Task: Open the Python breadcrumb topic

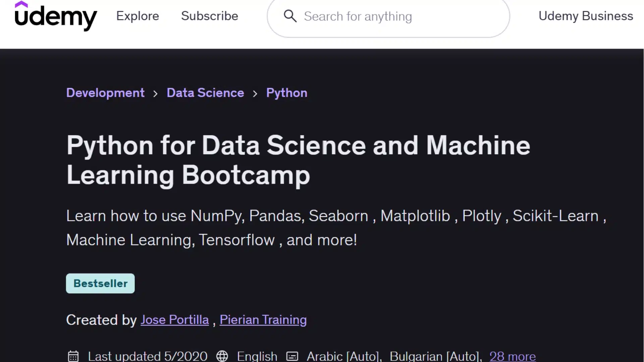Action: click(x=287, y=93)
